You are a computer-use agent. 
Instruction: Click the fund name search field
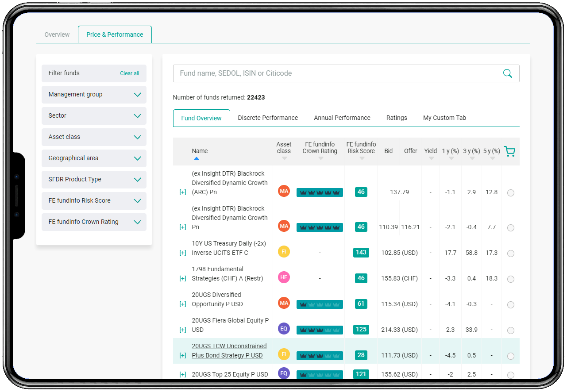[346, 73]
